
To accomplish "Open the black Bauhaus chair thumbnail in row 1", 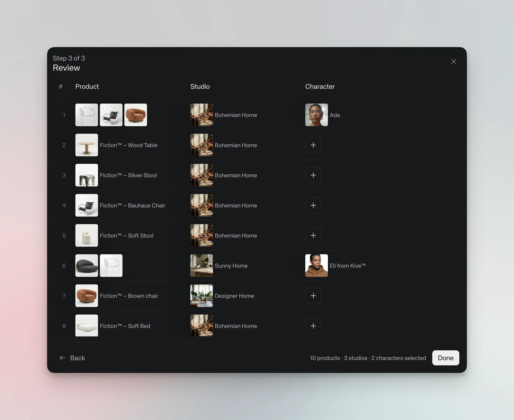I will tap(111, 115).
